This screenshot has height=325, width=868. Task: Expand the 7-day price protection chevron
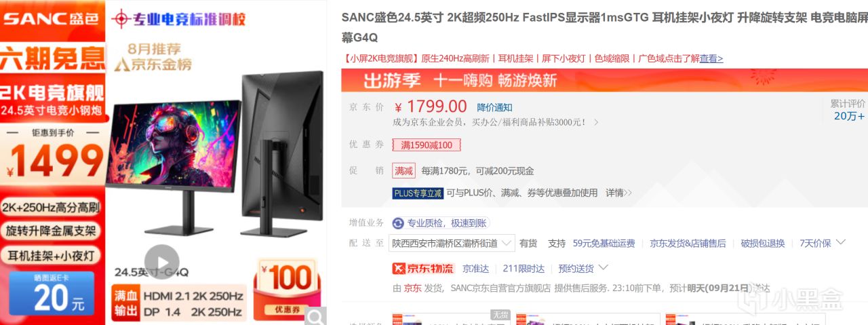841,242
